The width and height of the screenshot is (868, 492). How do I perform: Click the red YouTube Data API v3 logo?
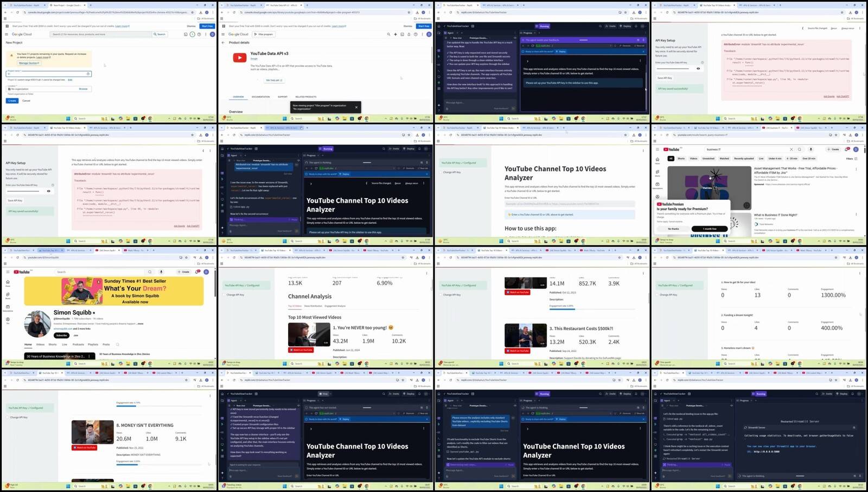point(240,58)
